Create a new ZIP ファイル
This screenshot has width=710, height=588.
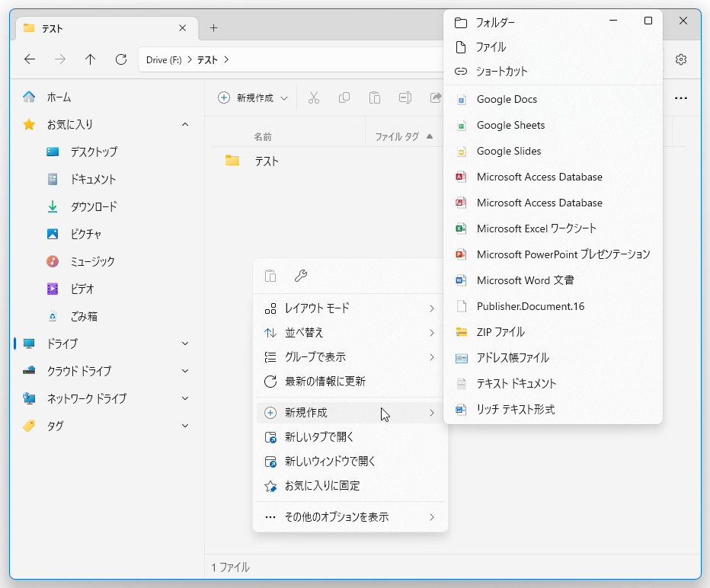pyautogui.click(x=553, y=332)
